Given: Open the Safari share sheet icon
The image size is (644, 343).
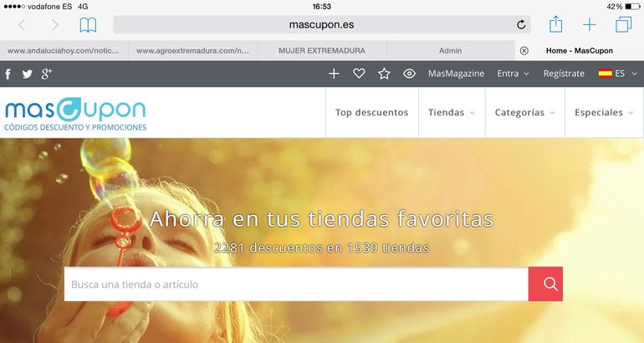Looking at the screenshot, I should [x=555, y=23].
